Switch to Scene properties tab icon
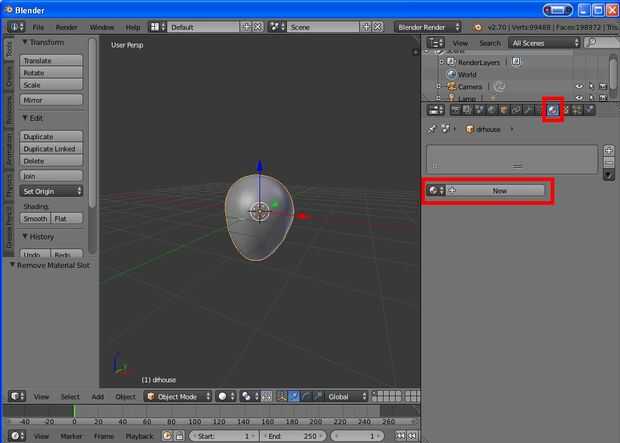 [480, 110]
